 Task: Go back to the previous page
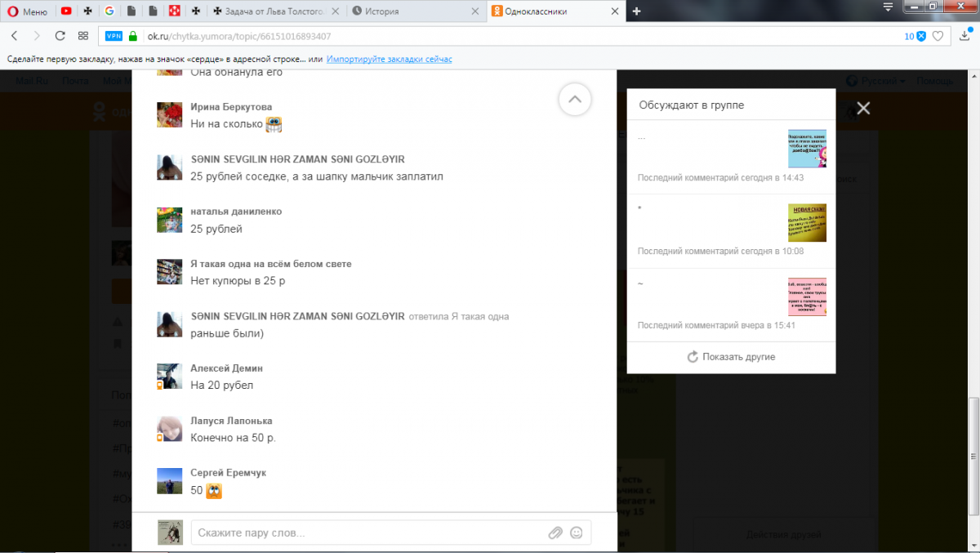[x=15, y=36]
